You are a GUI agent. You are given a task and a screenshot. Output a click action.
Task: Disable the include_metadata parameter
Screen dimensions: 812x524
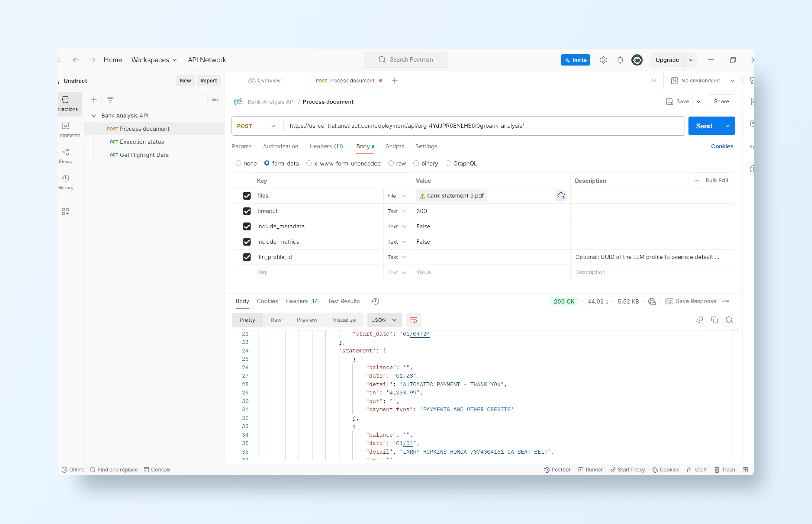[x=247, y=226]
